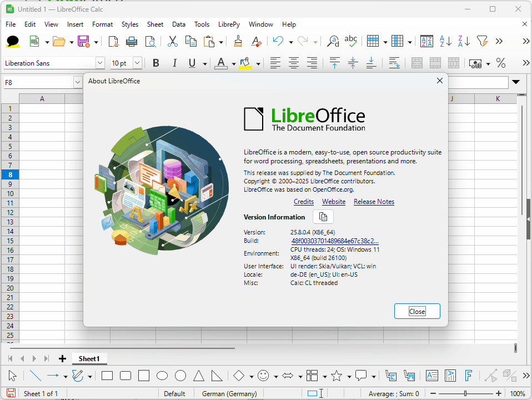532x400 pixels.
Task: Click the Export as PDF icon
Action: (113, 42)
